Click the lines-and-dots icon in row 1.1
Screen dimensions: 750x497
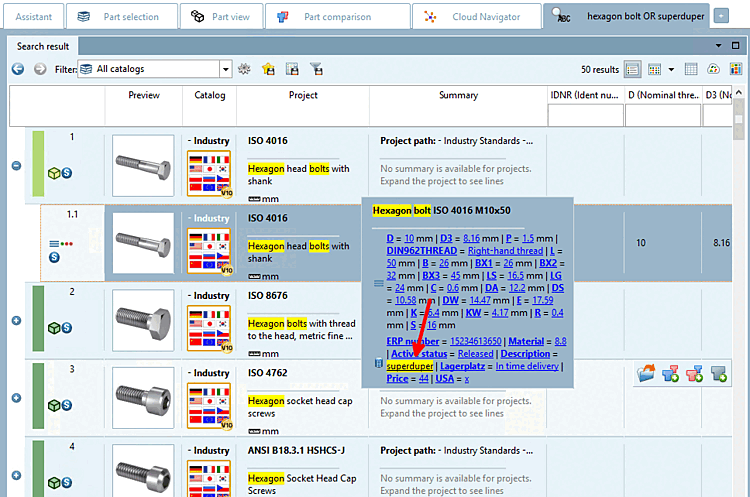tap(61, 244)
